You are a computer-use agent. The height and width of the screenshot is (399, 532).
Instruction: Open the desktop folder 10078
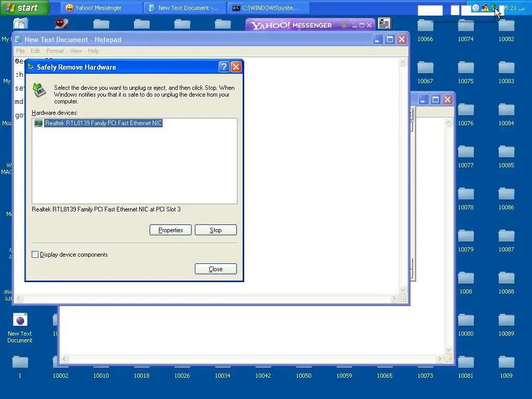[x=465, y=199]
